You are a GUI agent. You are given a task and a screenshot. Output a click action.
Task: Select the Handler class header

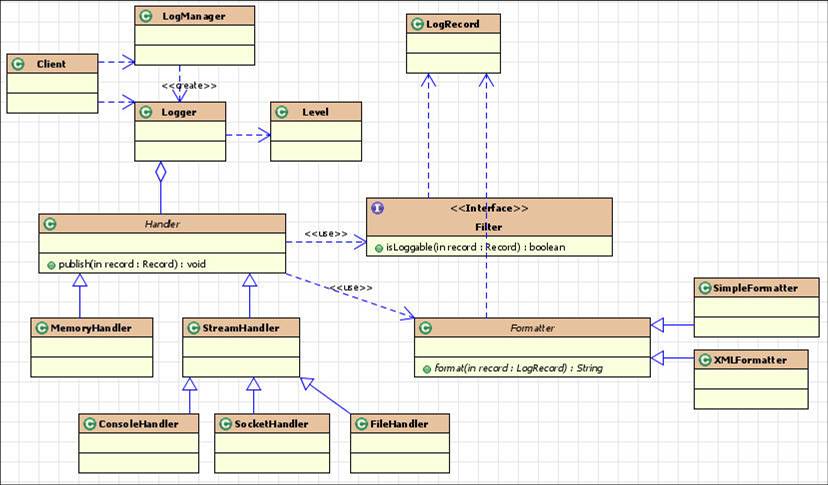pyautogui.click(x=162, y=224)
